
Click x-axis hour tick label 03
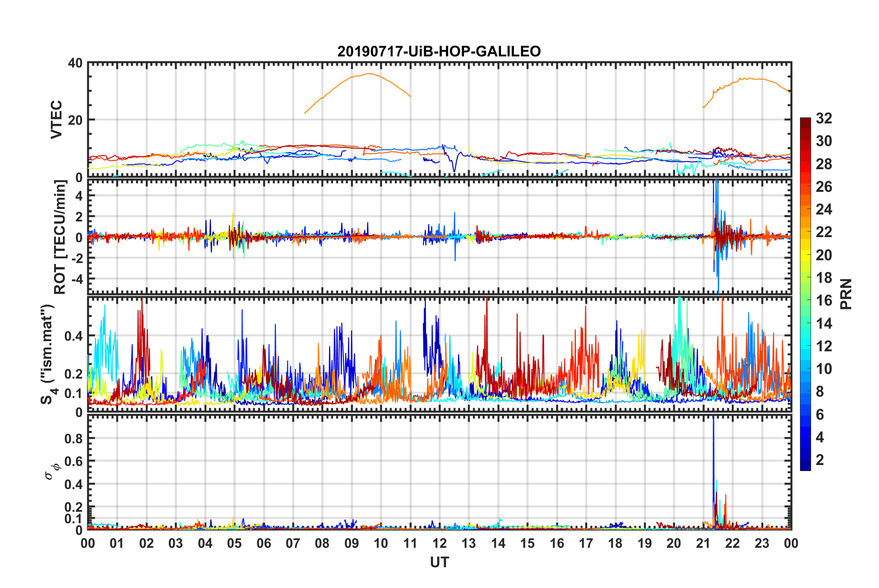[x=176, y=543]
